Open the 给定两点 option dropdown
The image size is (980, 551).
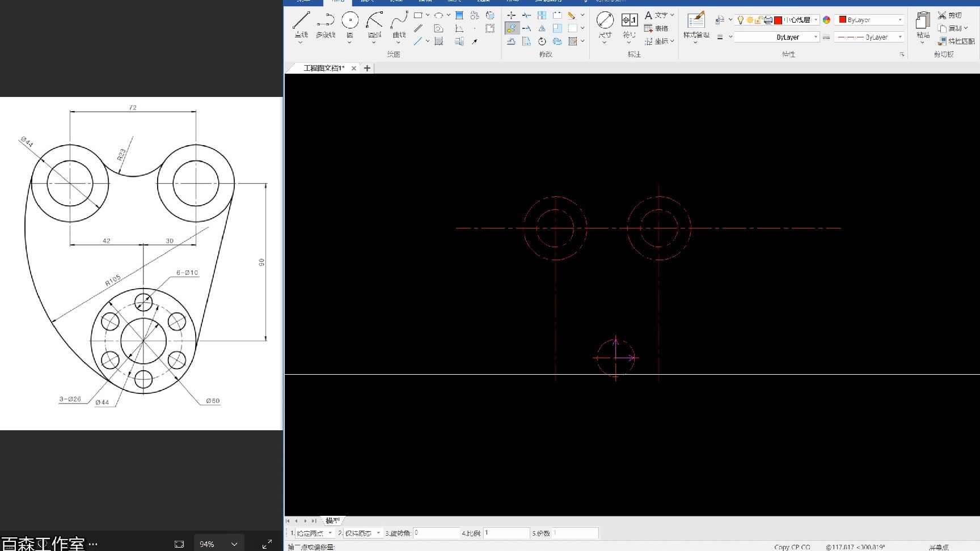pos(315,533)
